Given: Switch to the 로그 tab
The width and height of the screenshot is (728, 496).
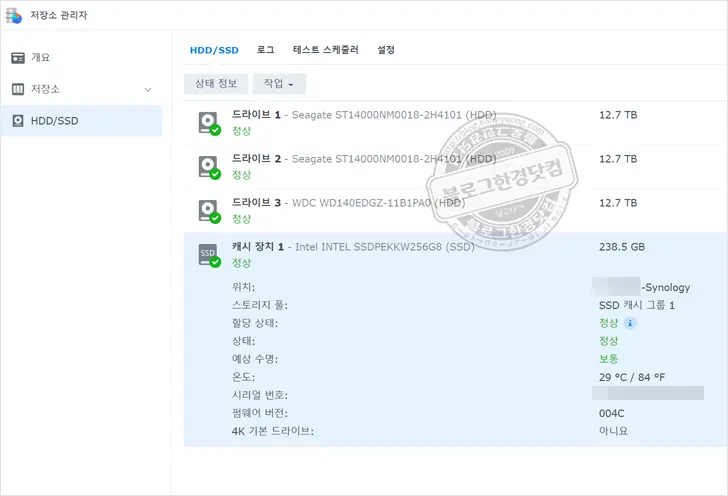Looking at the screenshot, I should click(x=266, y=50).
